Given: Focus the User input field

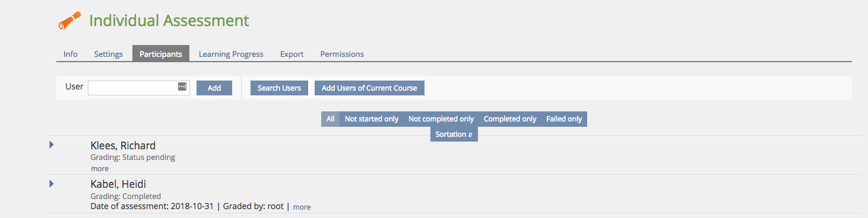Looking at the screenshot, I should click(139, 88).
